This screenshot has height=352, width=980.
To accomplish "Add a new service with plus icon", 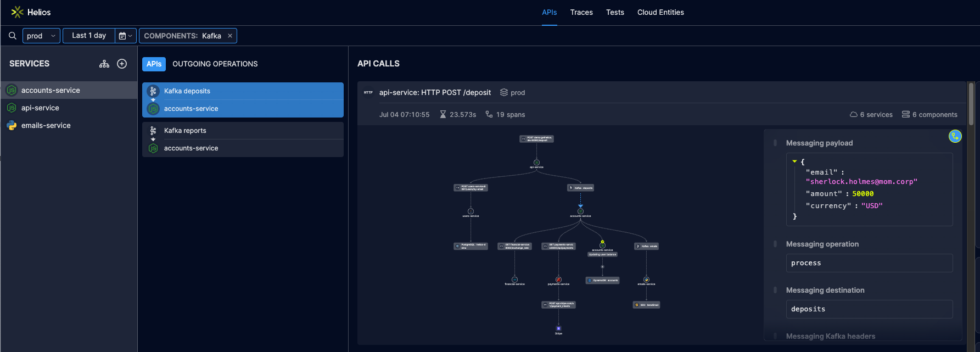I will click(122, 64).
